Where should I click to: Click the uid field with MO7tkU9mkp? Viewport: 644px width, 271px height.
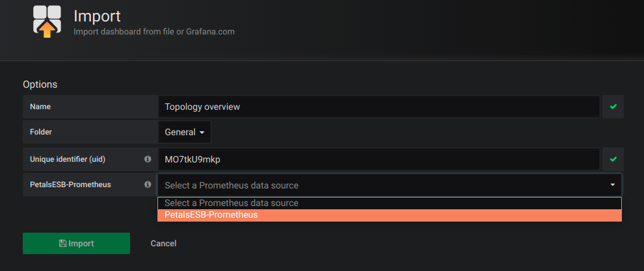[379, 159]
